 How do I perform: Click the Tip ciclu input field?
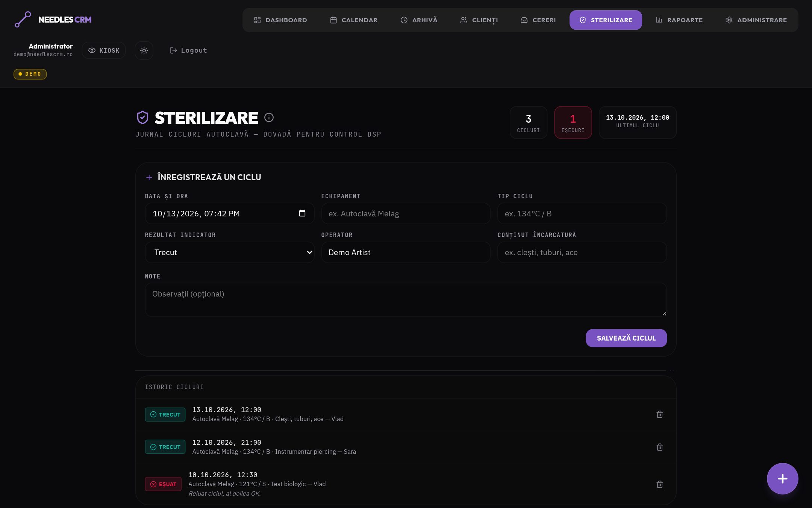[x=582, y=213]
